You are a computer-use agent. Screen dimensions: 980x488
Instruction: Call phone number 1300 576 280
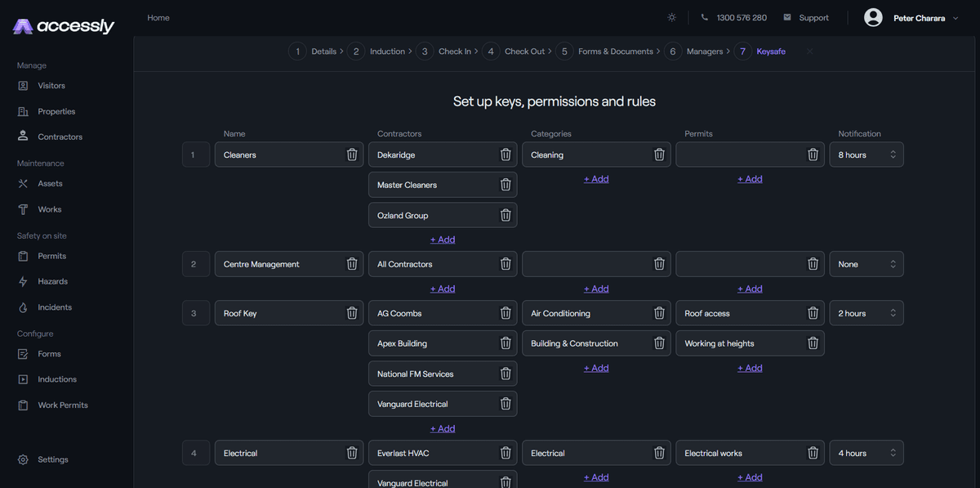click(733, 18)
